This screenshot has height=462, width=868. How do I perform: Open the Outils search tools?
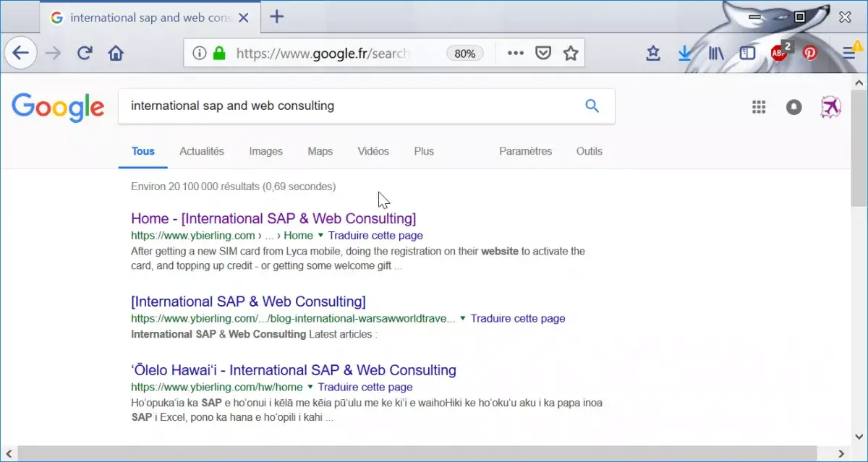tap(590, 151)
